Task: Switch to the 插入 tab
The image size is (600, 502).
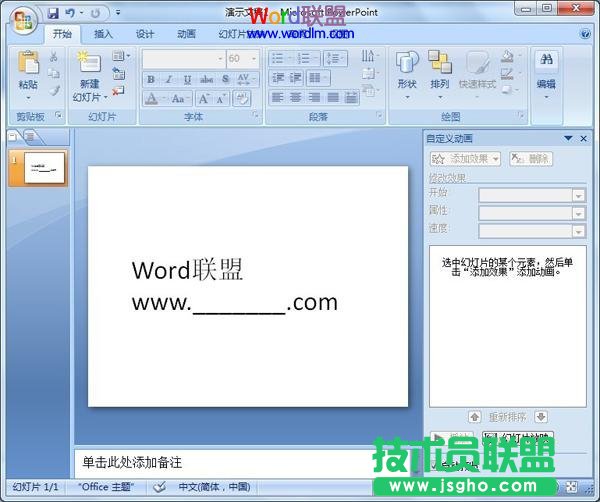Action: 103,34
